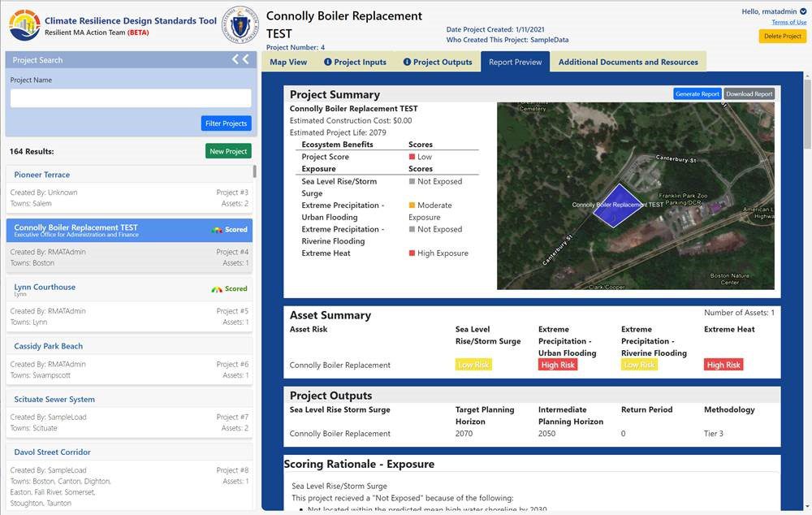This screenshot has height=515, width=812.
Task: Click the Low Risk badge under Sea Level Rise
Action: click(473, 365)
